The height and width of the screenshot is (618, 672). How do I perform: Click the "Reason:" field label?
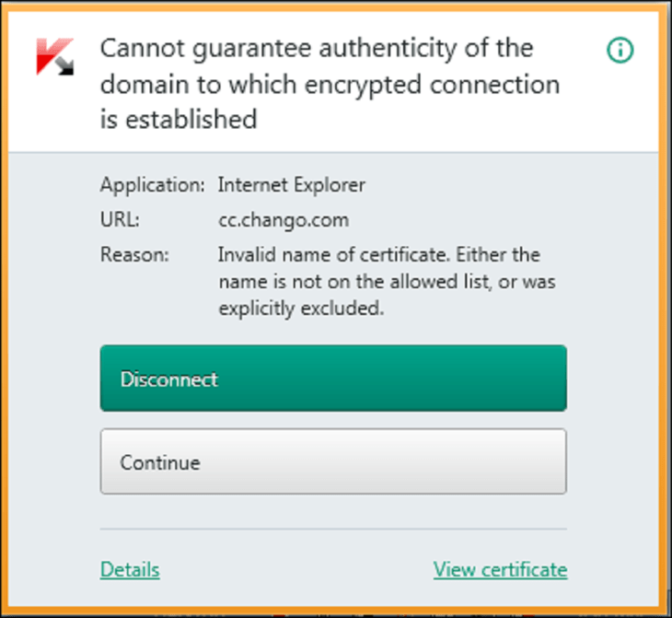(x=134, y=254)
